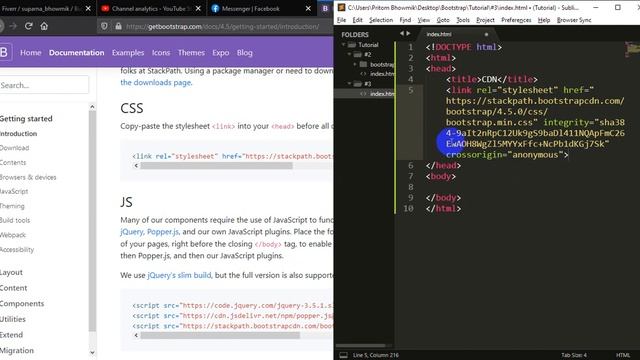The height and width of the screenshot is (360, 640).
Task: Open the site shield tracking info
Action: (x=104, y=26)
